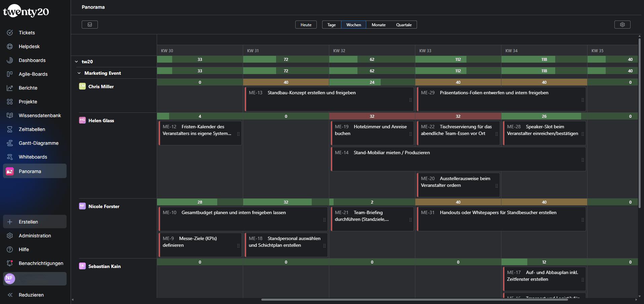Open ticket ME-31 Handouts oder Whitepapers
This screenshot has height=304, width=644.
(x=501, y=219)
